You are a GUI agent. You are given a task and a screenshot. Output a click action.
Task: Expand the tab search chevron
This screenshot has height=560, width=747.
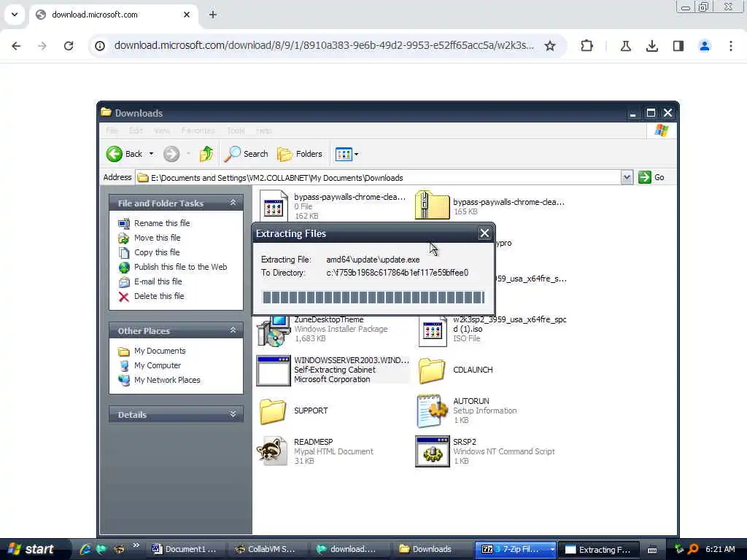point(15,15)
